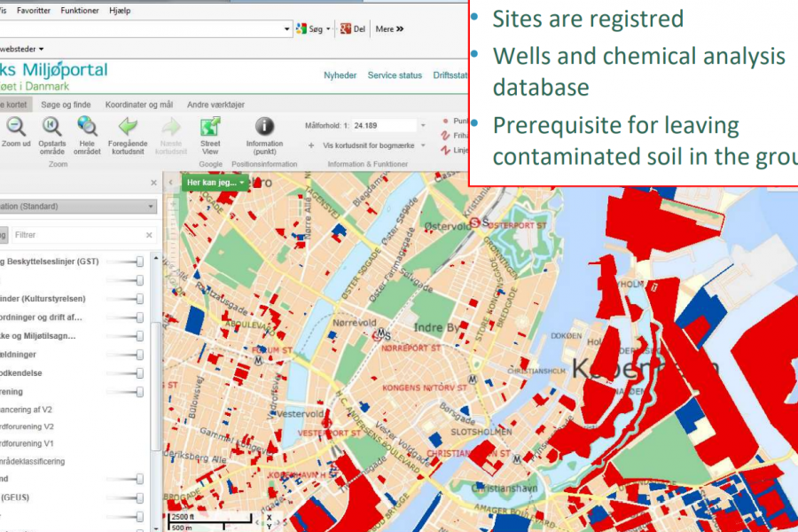Click Forum St metro icon on map
The height and width of the screenshot is (532, 798).
click(x=259, y=361)
